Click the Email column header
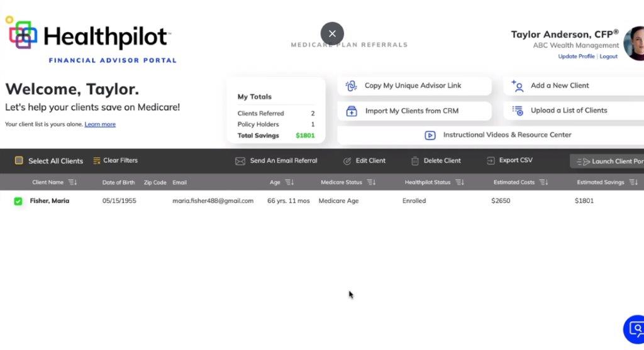Image resolution: width=644 pixels, height=350 pixels. (179, 183)
